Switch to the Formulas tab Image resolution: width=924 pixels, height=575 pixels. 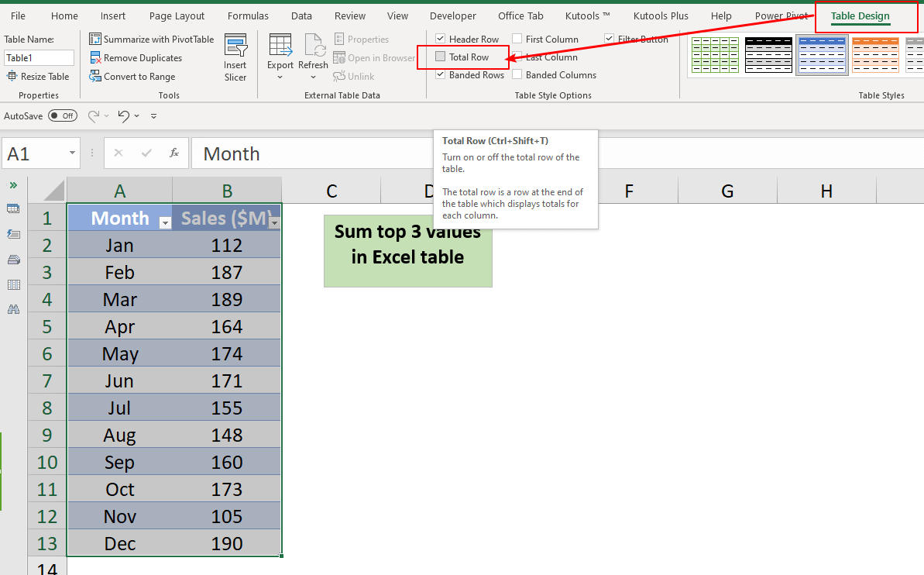(248, 16)
